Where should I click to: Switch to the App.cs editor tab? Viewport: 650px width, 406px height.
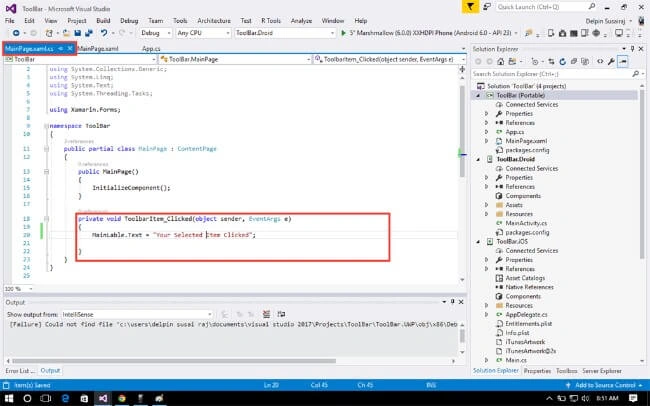[x=151, y=49]
